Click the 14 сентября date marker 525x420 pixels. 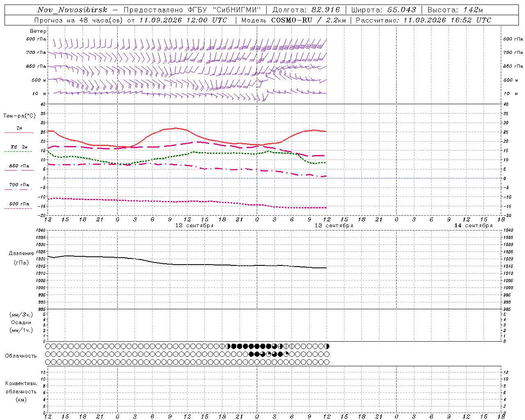[x=473, y=226]
